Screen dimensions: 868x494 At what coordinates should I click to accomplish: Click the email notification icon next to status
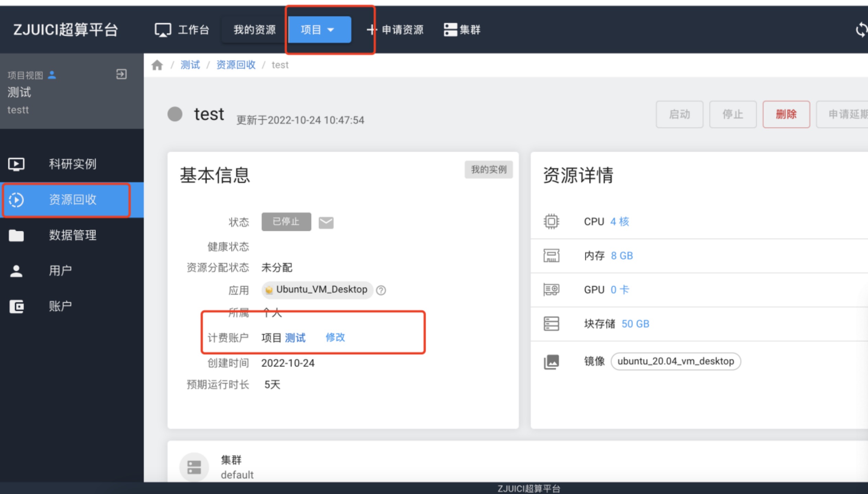pyautogui.click(x=326, y=221)
